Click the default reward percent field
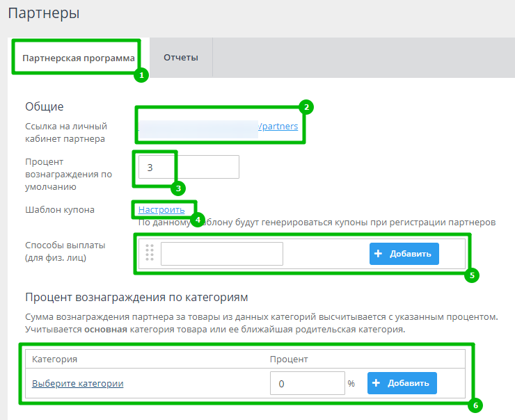515x420 pixels. coord(189,167)
